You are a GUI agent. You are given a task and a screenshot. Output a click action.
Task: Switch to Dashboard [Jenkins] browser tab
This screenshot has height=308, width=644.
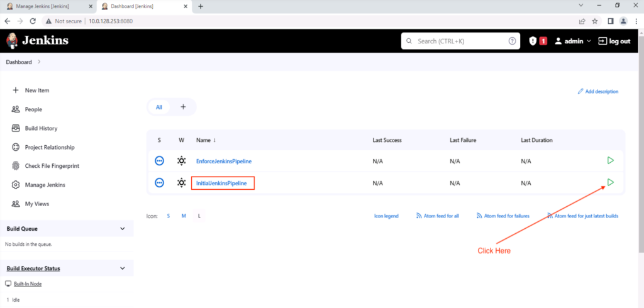(144, 6)
